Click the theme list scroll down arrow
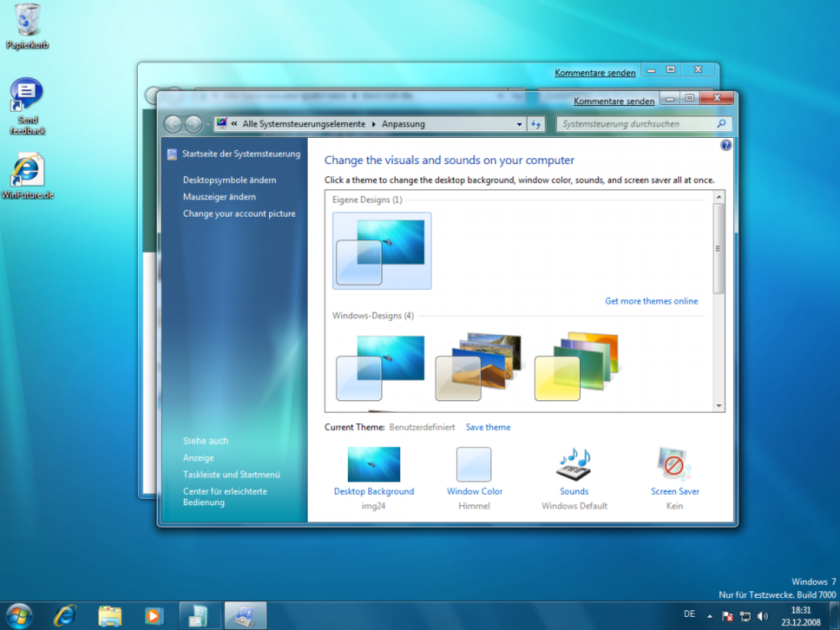Image resolution: width=840 pixels, height=630 pixels. 719,406
